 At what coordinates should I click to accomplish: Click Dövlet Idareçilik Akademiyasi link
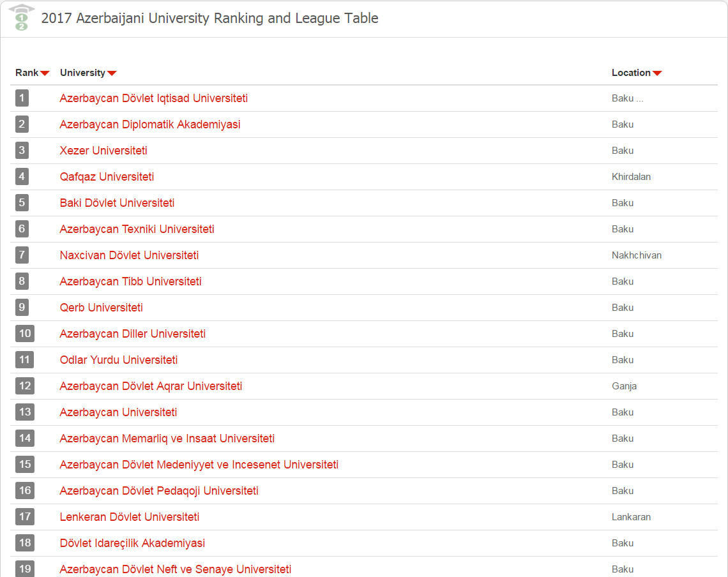click(x=132, y=543)
